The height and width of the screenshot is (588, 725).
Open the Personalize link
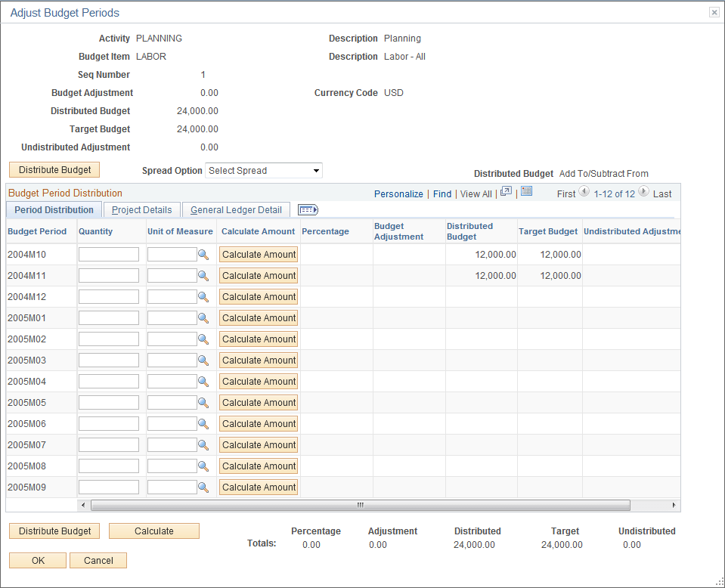(x=398, y=193)
